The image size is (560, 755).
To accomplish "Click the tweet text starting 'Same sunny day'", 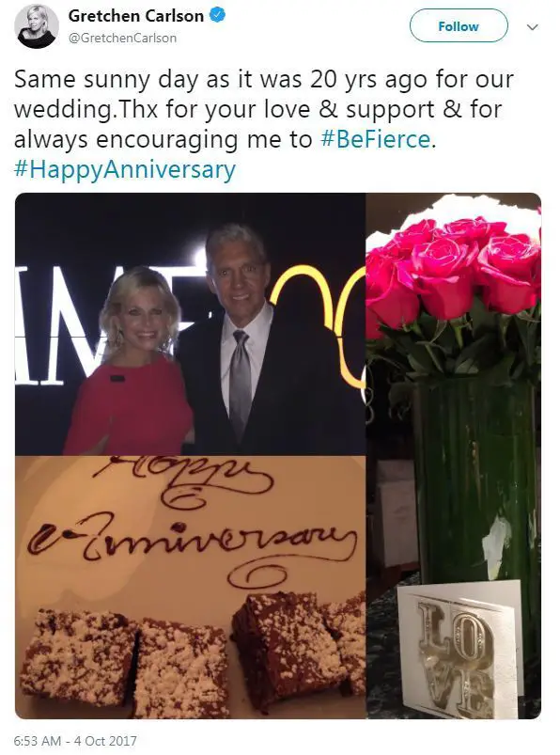I will [x=264, y=79].
